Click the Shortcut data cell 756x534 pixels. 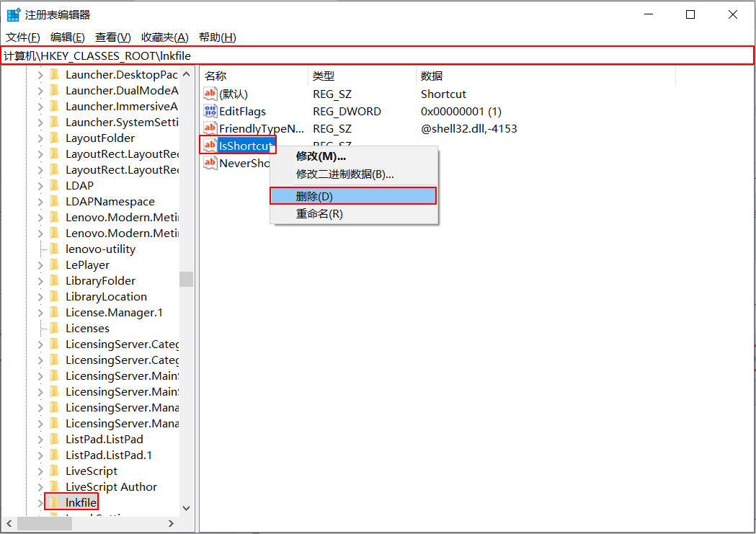(443, 94)
